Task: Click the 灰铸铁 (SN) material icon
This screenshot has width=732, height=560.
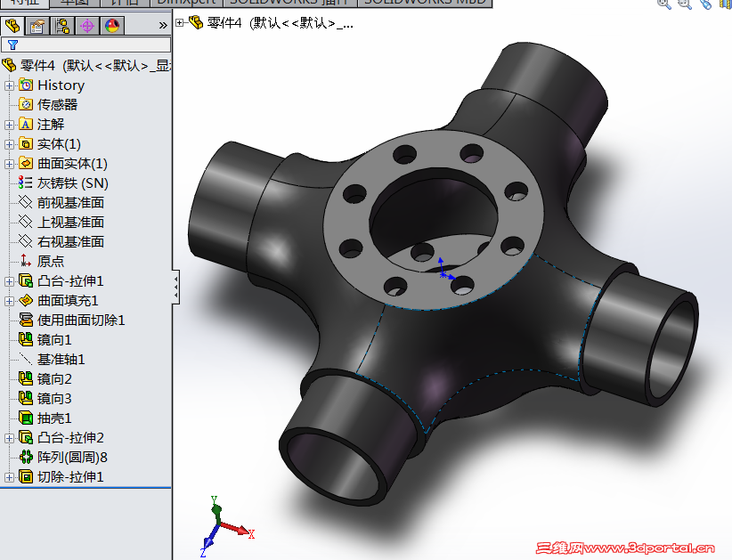Action: pos(25,183)
